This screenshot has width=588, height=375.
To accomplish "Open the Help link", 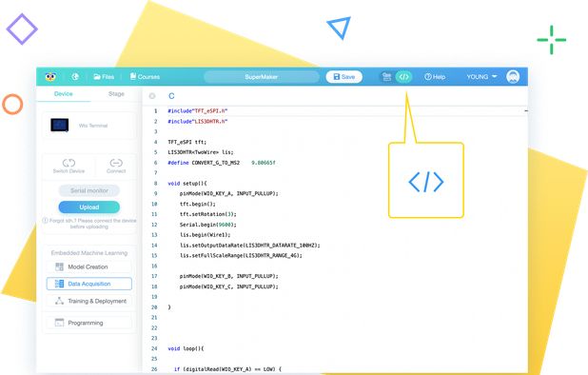I will 435,77.
